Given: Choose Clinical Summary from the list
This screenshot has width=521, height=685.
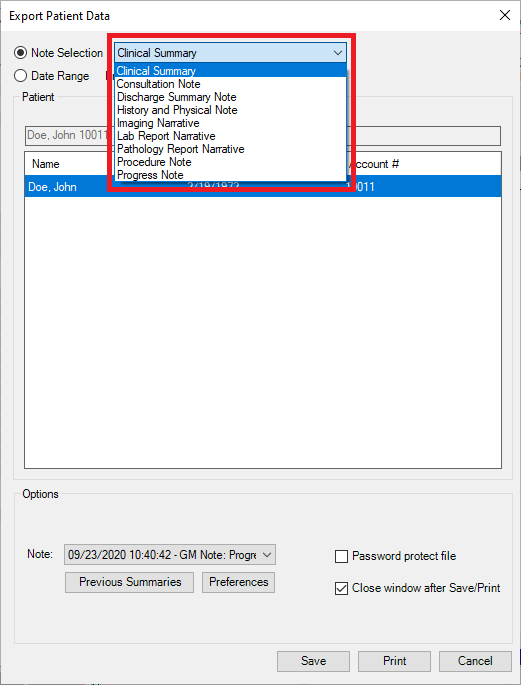Looking at the screenshot, I should point(231,71).
